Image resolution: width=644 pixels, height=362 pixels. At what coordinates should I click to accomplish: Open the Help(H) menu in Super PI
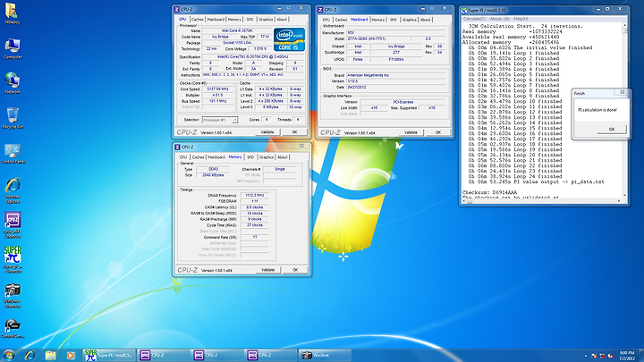tap(521, 19)
